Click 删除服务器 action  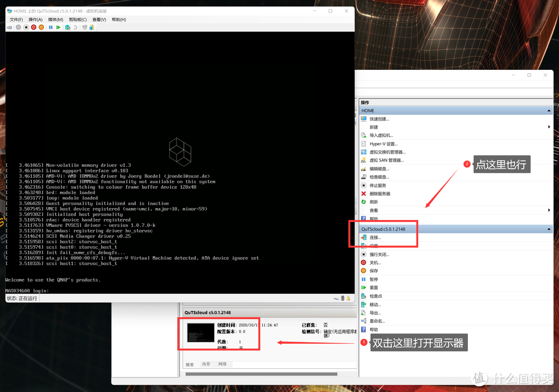pyautogui.click(x=380, y=194)
